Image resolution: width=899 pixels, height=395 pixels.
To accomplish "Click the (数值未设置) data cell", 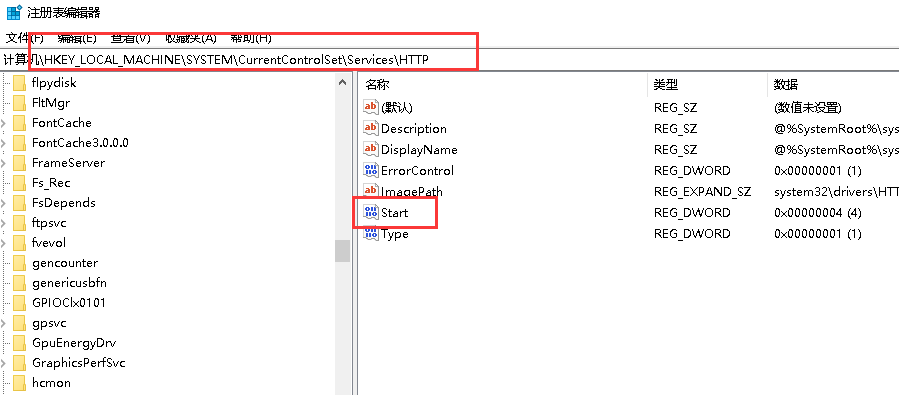I will pyautogui.click(x=807, y=107).
